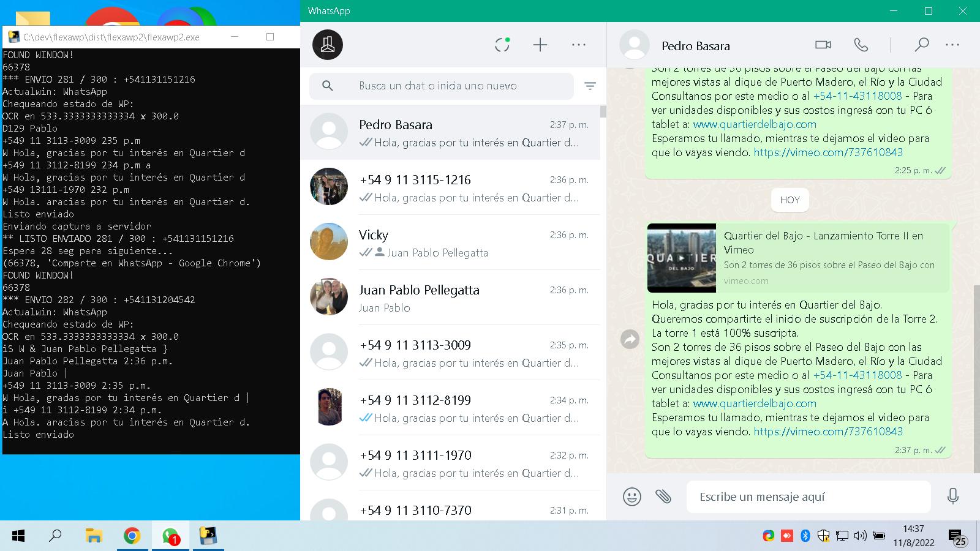
Task: Maximize the flexawp2 console window
Action: (270, 37)
